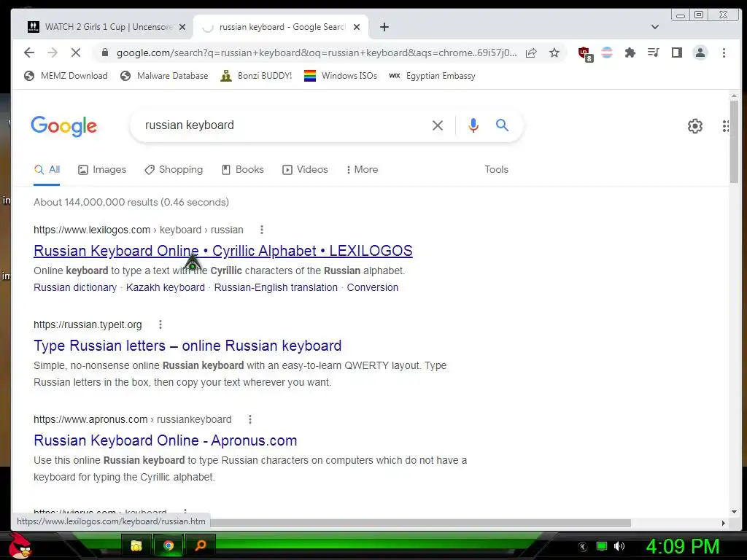Switch to Images results
Image resolution: width=747 pixels, height=560 pixels.
(102, 169)
